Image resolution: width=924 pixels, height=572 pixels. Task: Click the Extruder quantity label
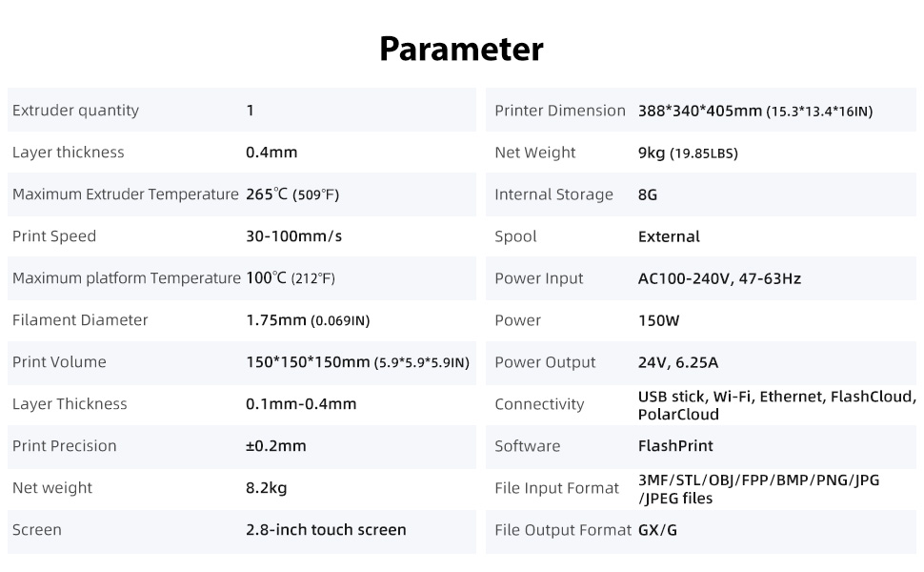click(x=75, y=111)
